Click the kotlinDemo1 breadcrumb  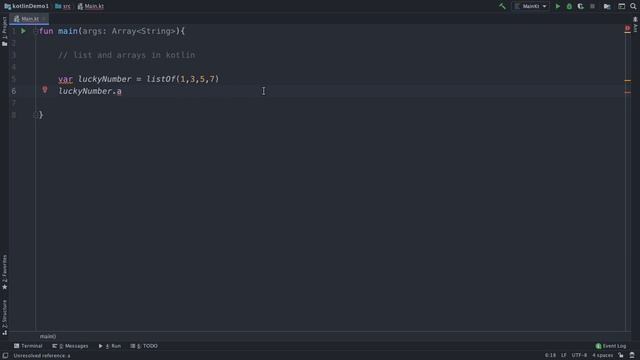(27, 6)
